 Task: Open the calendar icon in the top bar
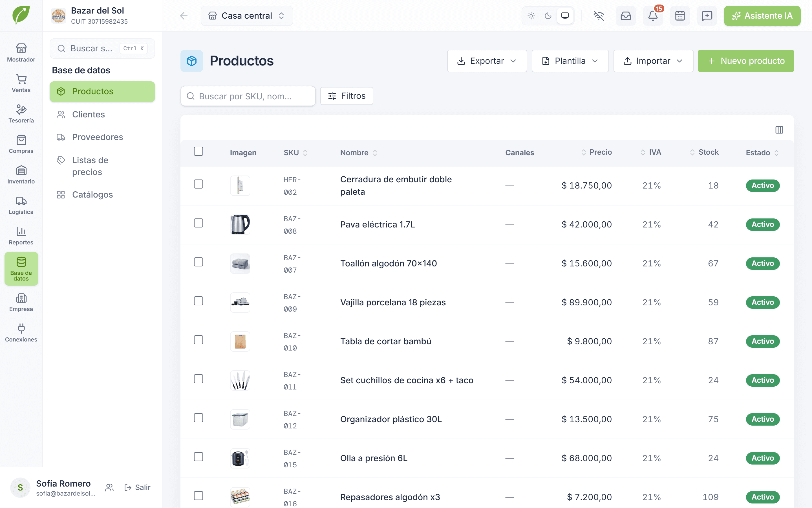point(680,16)
